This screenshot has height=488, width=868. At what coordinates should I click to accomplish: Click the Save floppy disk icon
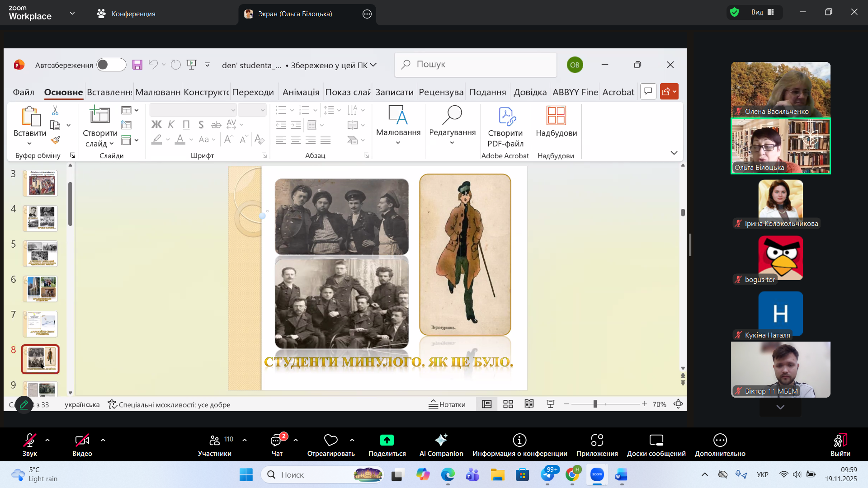(137, 65)
